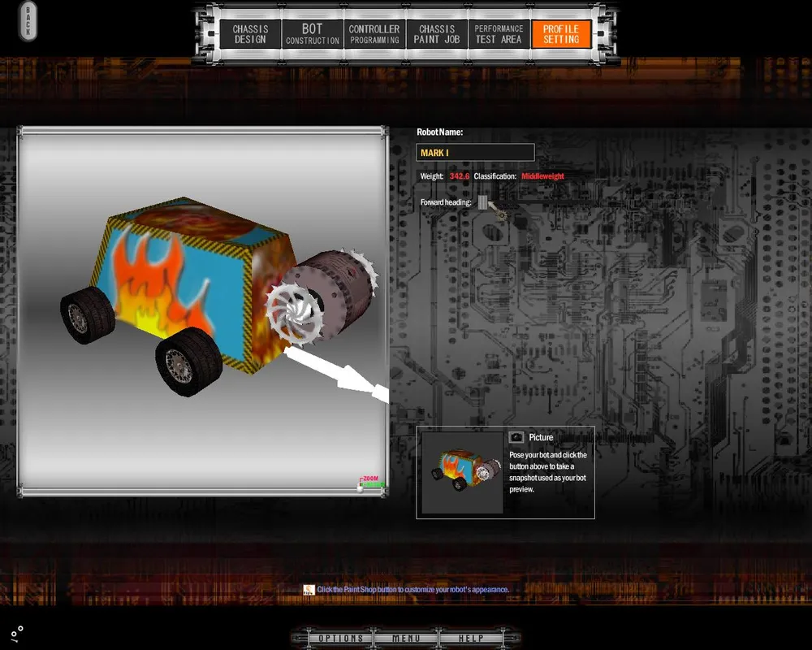Image resolution: width=812 pixels, height=650 pixels.
Task: Click the Zoom control in viewport
Action: pyautogui.click(x=371, y=483)
